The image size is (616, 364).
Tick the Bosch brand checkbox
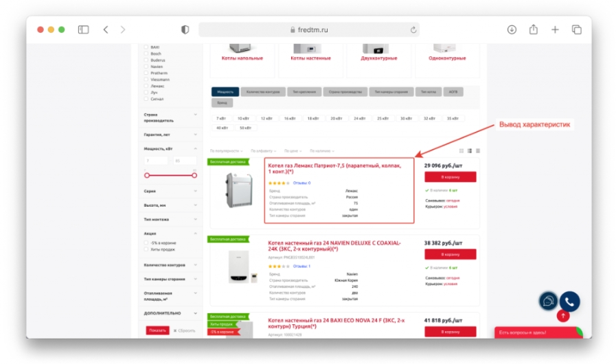(146, 54)
